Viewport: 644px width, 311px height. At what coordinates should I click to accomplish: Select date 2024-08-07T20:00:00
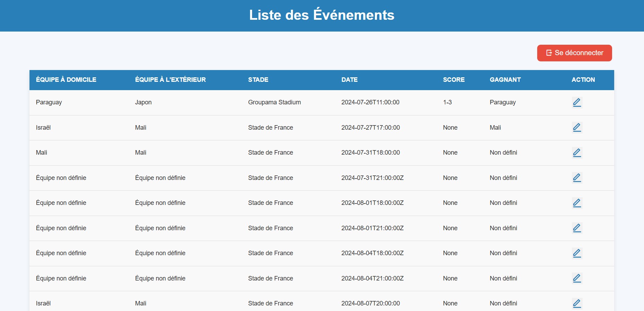click(x=370, y=303)
